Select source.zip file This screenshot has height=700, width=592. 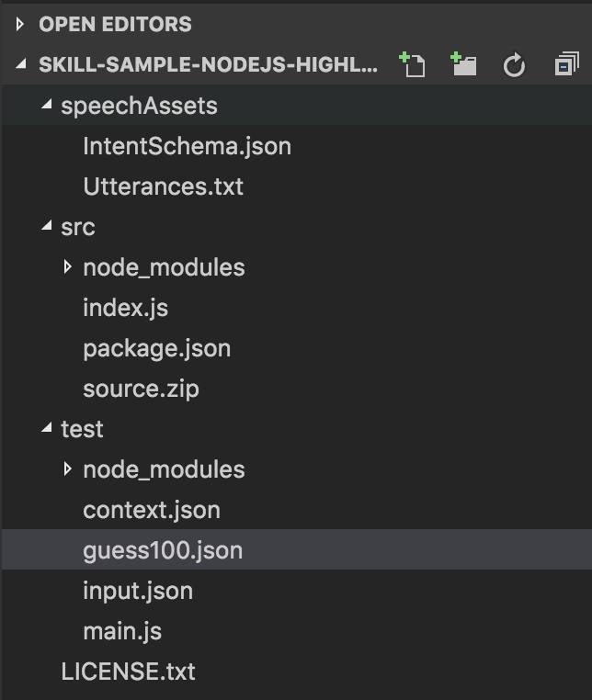click(x=141, y=389)
